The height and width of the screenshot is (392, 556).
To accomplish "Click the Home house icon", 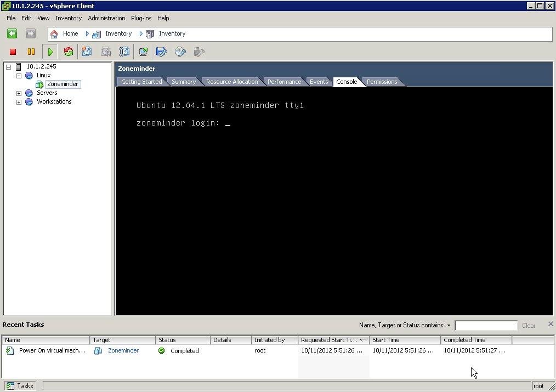I will (x=54, y=34).
